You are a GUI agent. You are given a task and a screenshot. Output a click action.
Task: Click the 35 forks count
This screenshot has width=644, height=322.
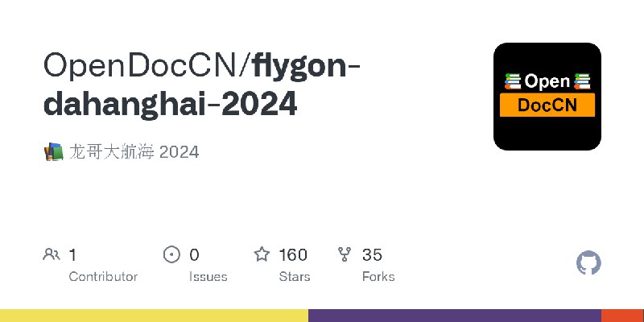pos(372,255)
